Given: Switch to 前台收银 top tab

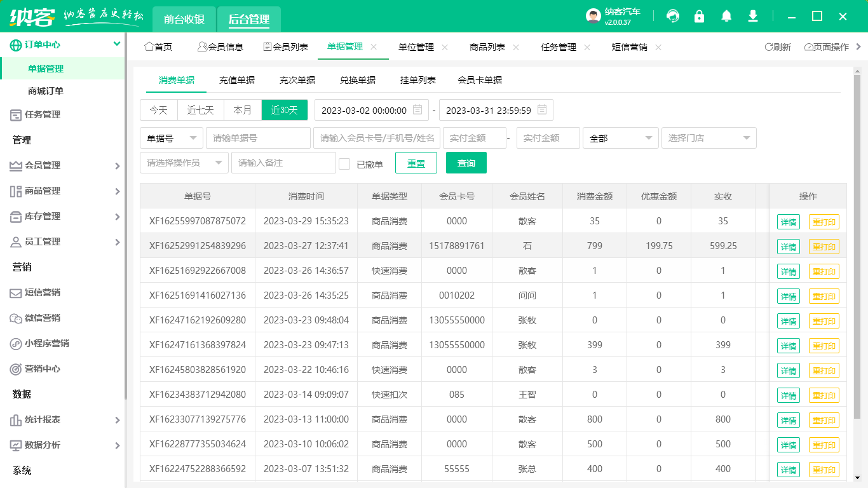Looking at the screenshot, I should pos(184,19).
